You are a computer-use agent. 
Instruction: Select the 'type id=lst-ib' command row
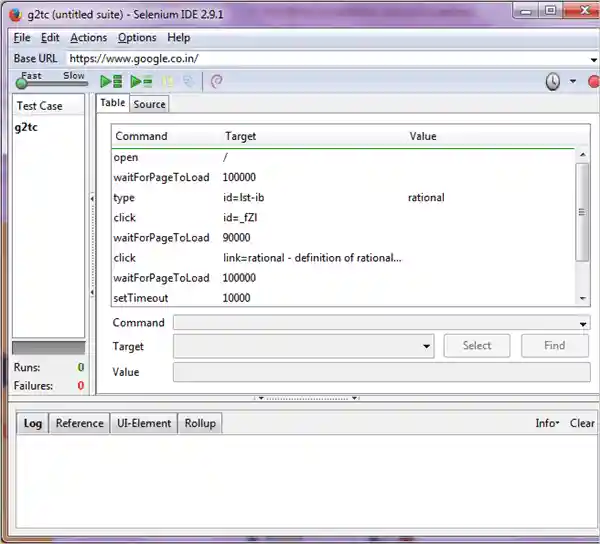point(343,198)
